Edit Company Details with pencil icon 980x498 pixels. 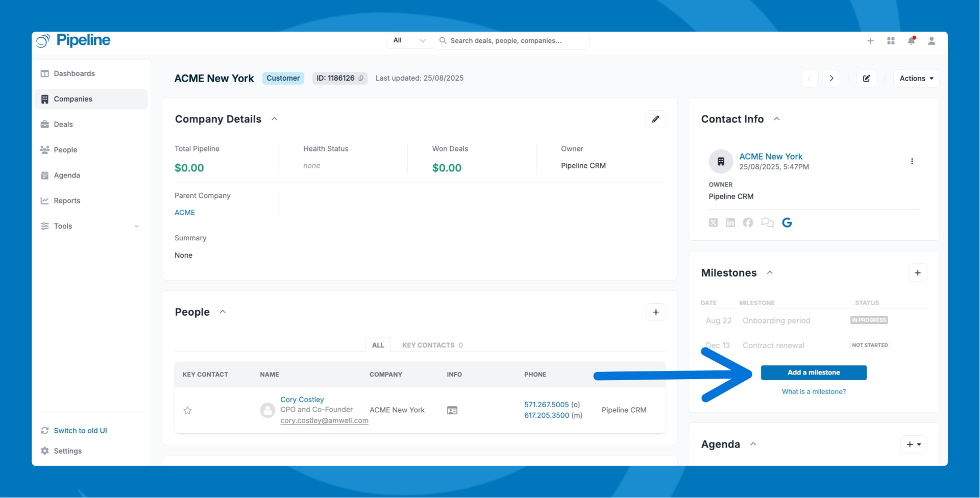coord(655,119)
